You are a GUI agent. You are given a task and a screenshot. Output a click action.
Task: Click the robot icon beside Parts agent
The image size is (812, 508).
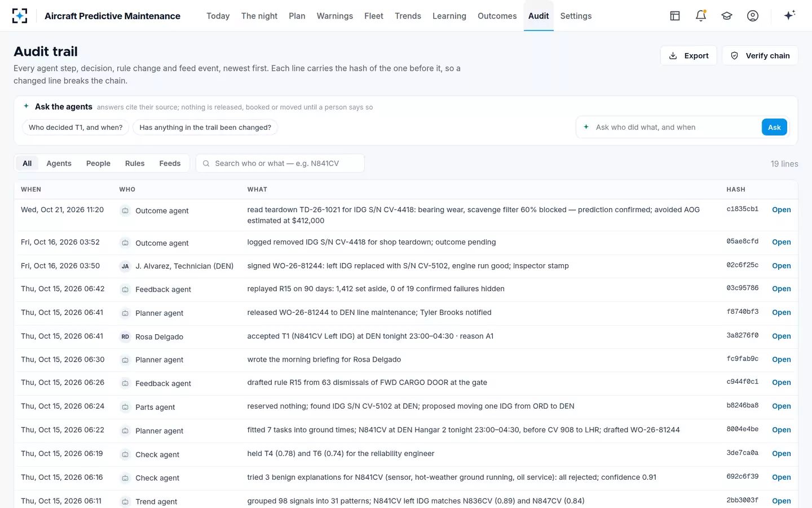tap(125, 407)
